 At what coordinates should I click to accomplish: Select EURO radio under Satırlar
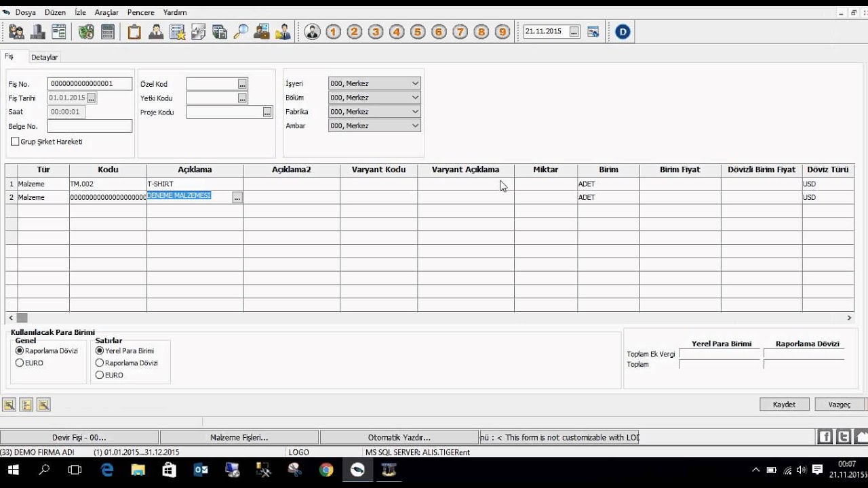[x=100, y=375]
